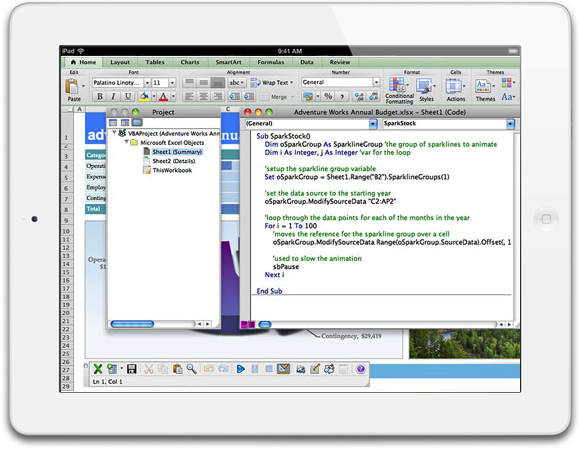The width and height of the screenshot is (580, 450).
Task: Open the Themes gallery
Action: pyautogui.click(x=485, y=90)
